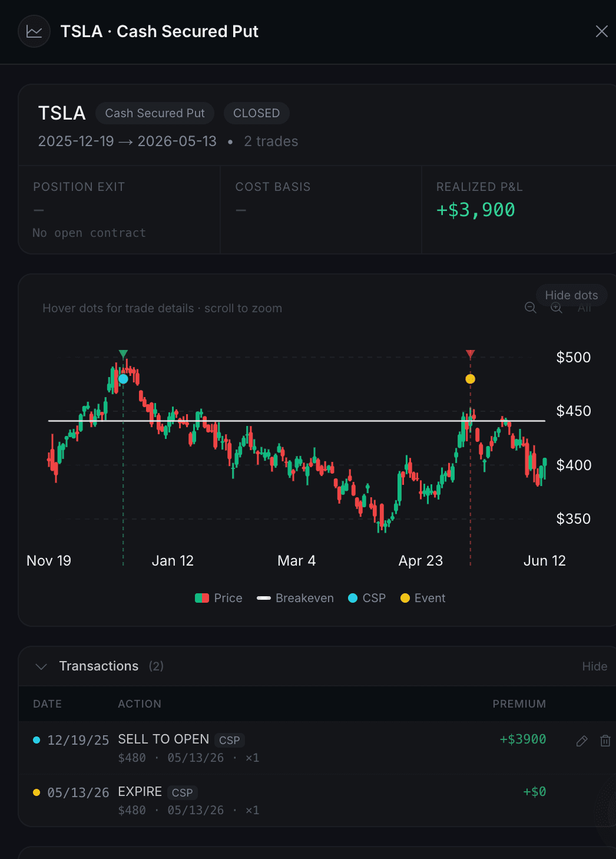This screenshot has width=616, height=859.
Task: Click 'No open contract' text
Action: tap(89, 233)
